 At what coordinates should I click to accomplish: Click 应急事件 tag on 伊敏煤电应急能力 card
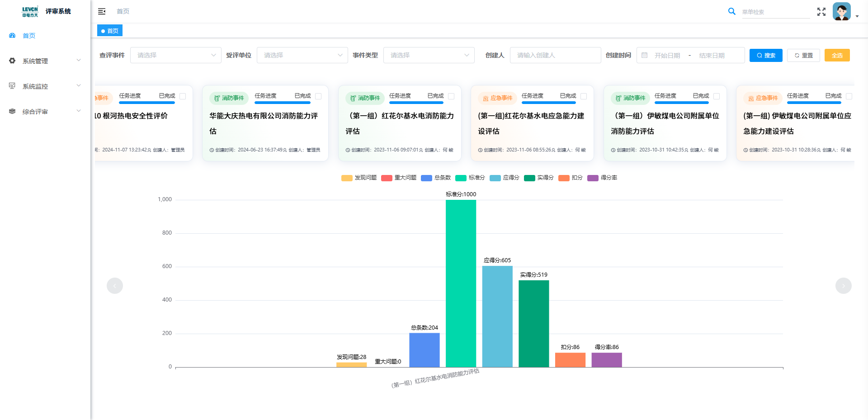[x=763, y=98]
